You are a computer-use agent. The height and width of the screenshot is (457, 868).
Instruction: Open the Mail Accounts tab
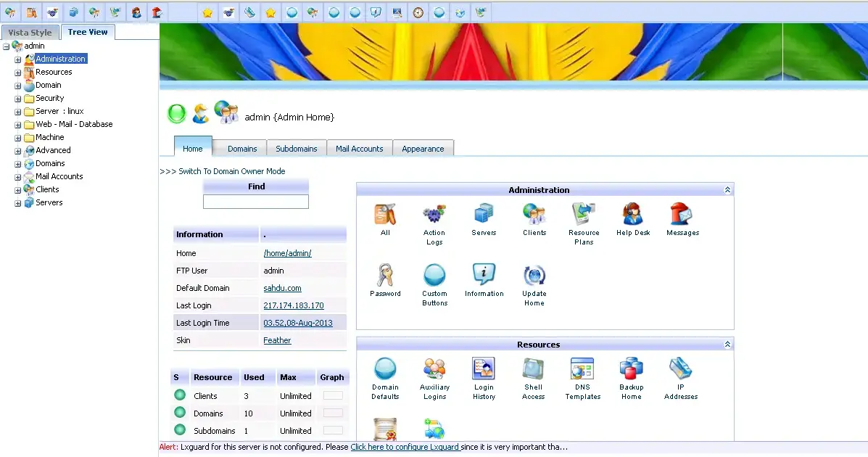[x=359, y=149]
